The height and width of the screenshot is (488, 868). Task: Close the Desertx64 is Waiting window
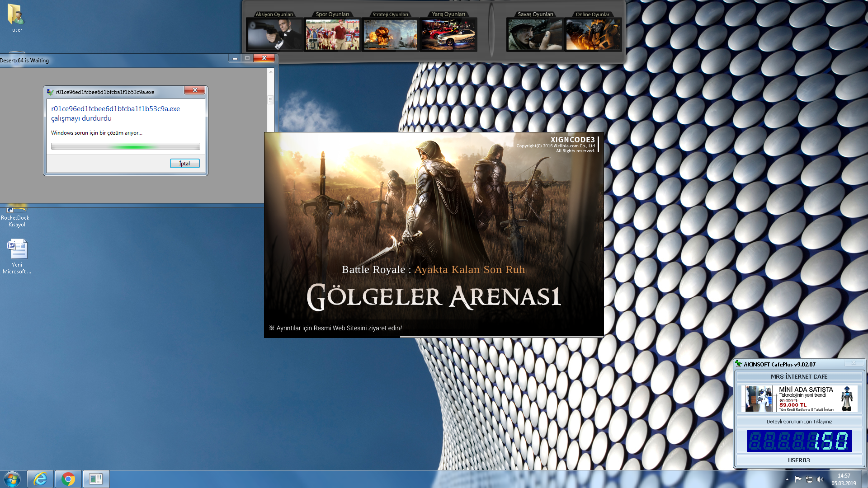(264, 58)
